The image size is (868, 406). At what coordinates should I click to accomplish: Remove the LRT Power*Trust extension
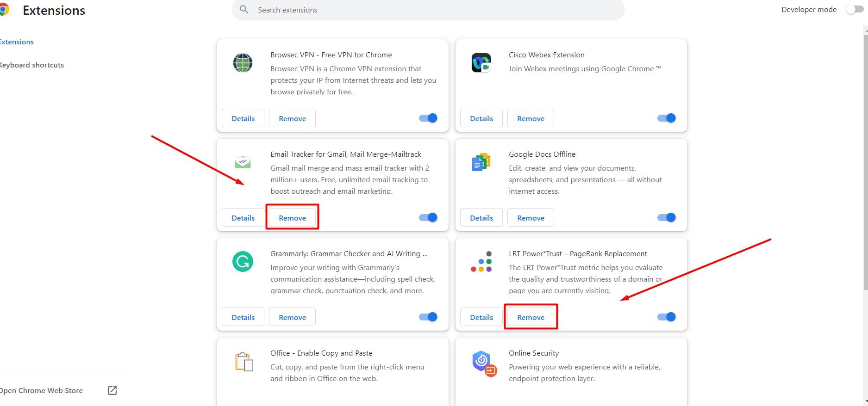click(x=531, y=317)
